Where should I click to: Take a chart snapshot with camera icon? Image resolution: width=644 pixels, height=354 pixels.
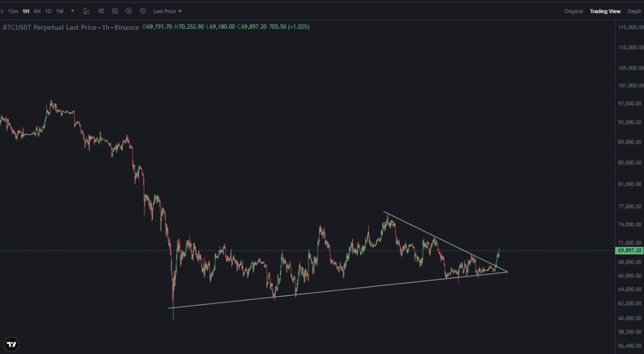tap(115, 11)
